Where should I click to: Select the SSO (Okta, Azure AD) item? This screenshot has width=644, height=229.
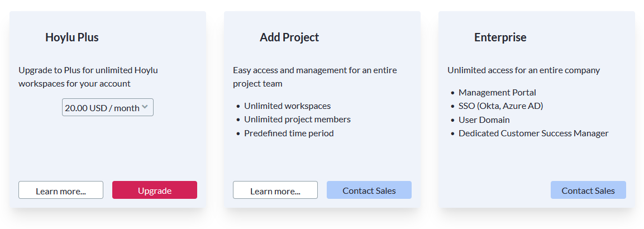coord(500,106)
